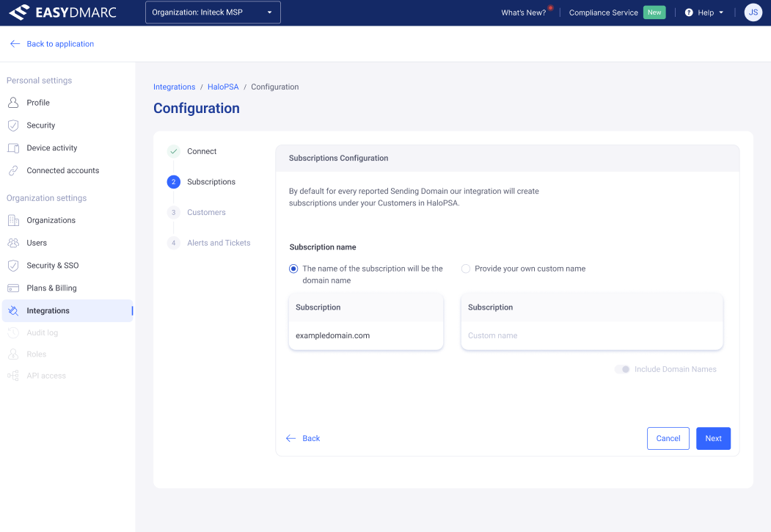Viewport: 771px width, 532px height.
Task: Click step 2 circle for Subscriptions
Action: 174,181
